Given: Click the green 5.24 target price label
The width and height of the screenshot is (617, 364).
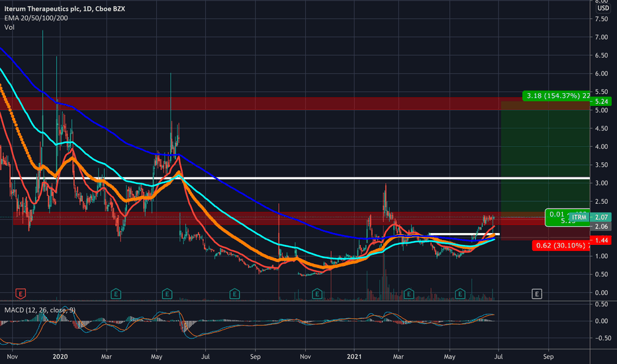Looking at the screenshot, I should 601,101.
